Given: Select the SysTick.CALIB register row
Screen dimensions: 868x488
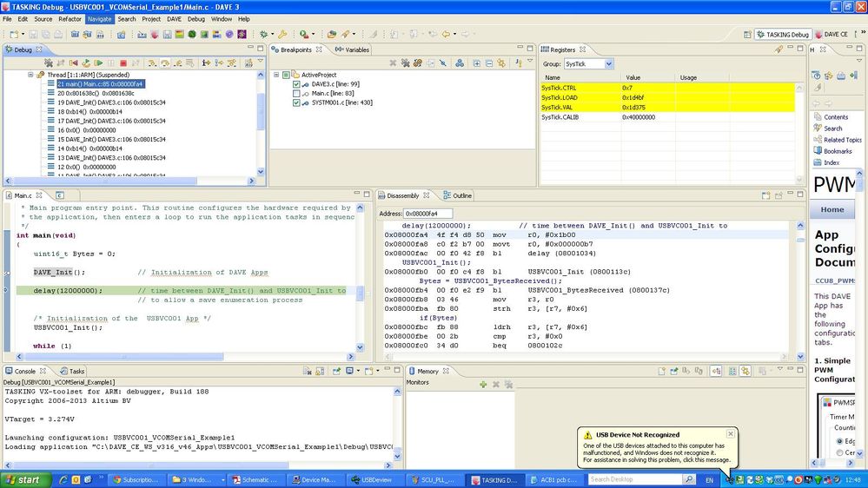Looking at the screenshot, I should [x=668, y=117].
